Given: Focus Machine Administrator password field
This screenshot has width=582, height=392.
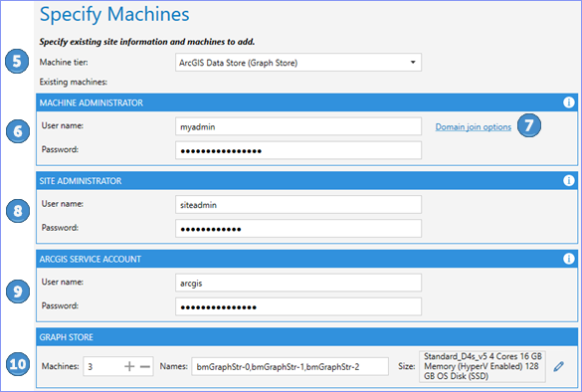Looking at the screenshot, I should point(298,150).
